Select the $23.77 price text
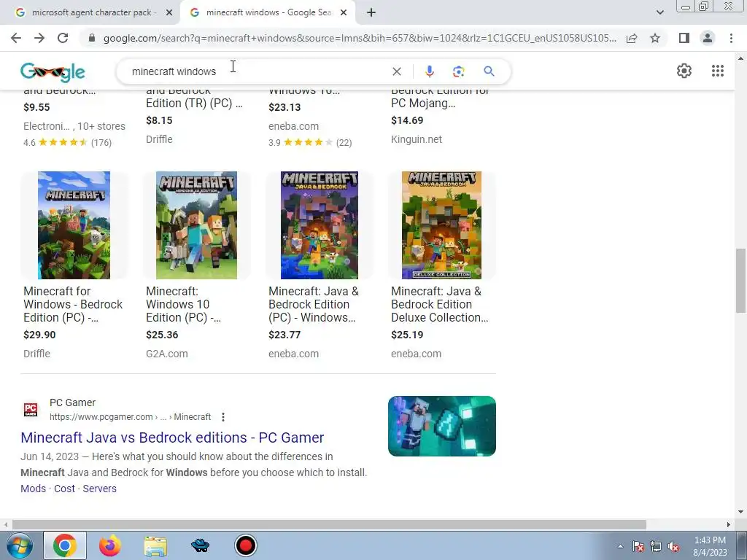This screenshot has height=560, width=747. 285,335
